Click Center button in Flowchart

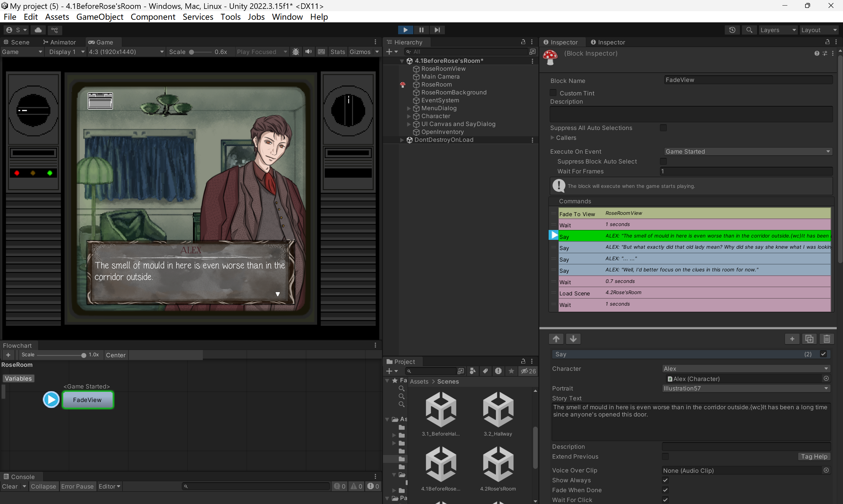point(116,355)
